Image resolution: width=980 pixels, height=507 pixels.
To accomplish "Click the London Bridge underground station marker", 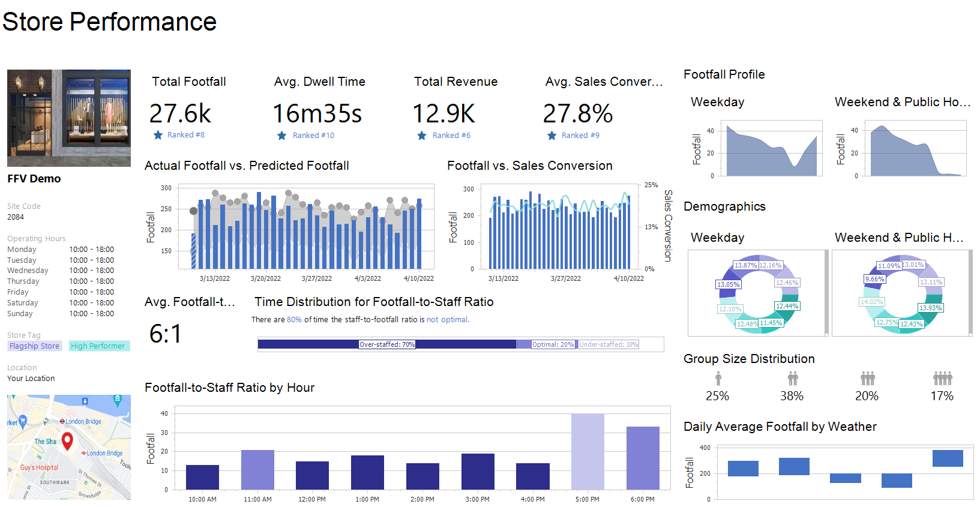I will pyautogui.click(x=62, y=421).
